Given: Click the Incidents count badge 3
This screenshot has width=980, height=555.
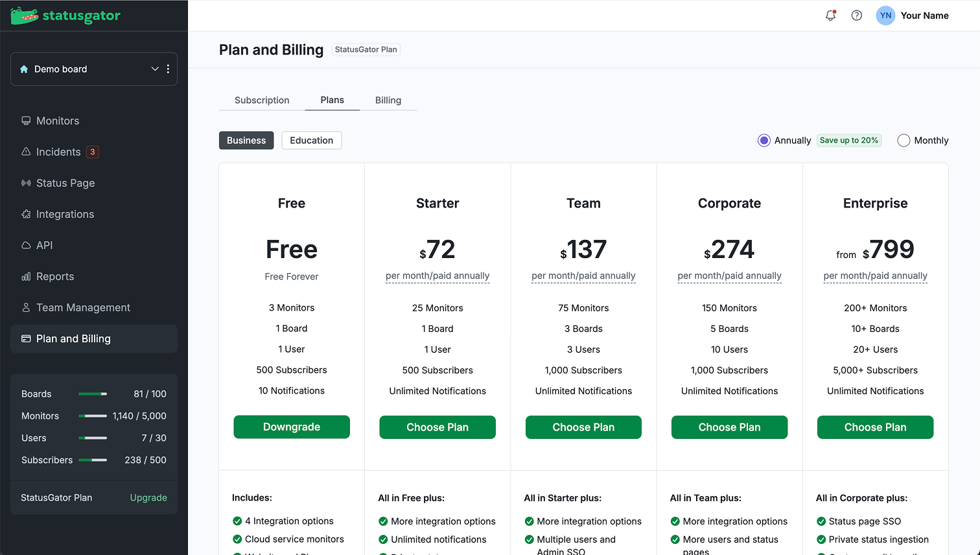Looking at the screenshot, I should 93,152.
